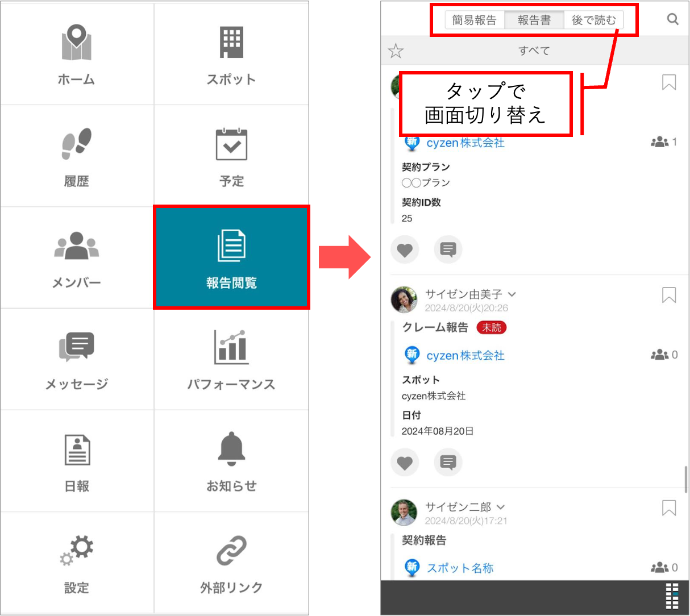The height and width of the screenshot is (616, 690).
Task: Open the メッセージ chat icon
Action: click(77, 347)
